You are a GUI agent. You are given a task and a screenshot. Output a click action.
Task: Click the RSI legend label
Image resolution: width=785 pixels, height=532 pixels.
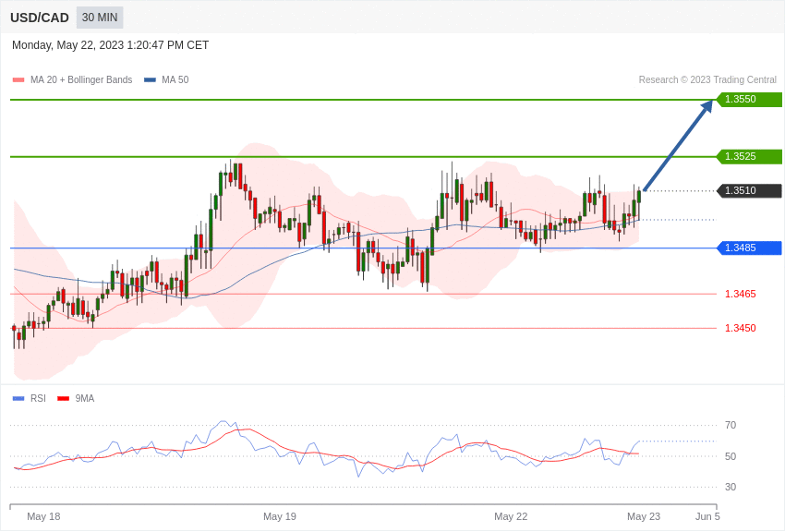pos(38,398)
